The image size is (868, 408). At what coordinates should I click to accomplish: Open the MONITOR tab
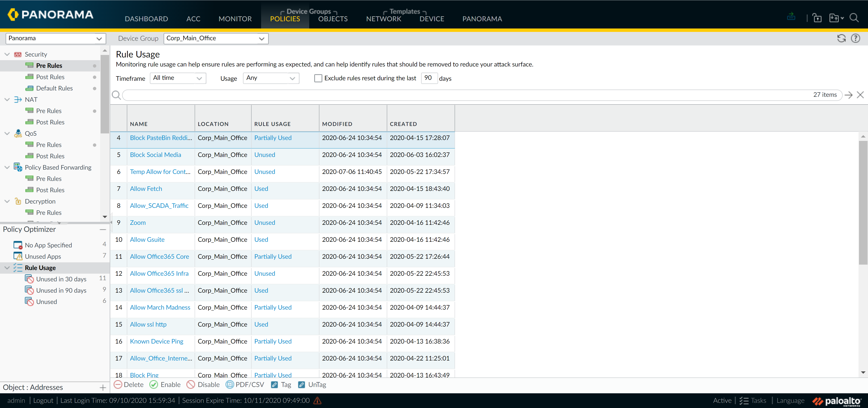click(235, 19)
